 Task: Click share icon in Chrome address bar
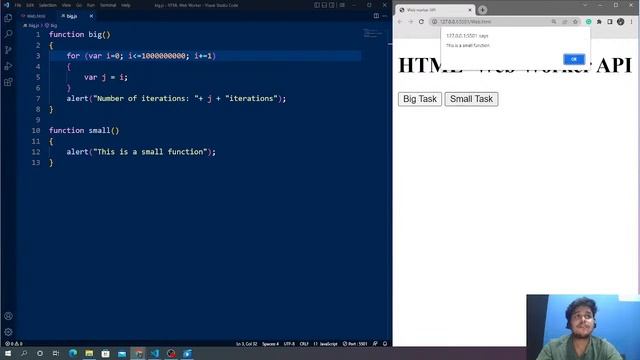point(564,22)
